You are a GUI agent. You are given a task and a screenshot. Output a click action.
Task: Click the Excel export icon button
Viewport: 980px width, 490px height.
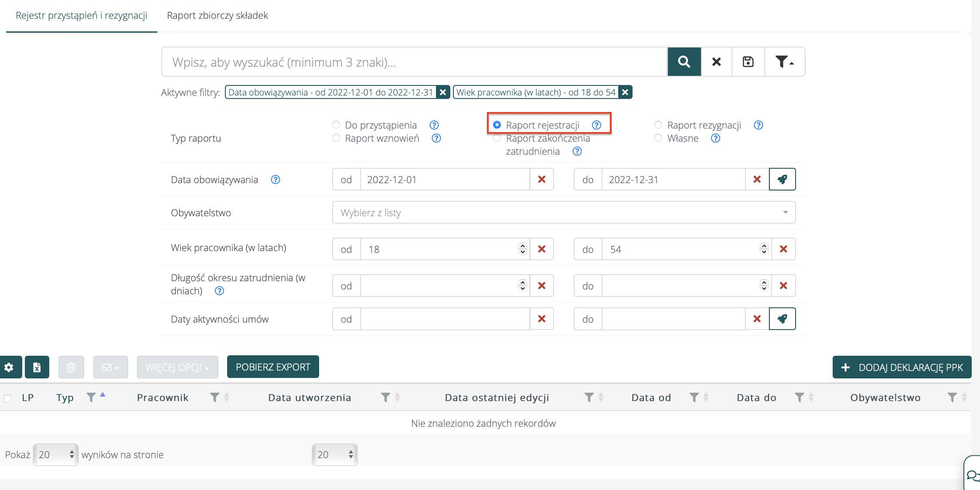[37, 367]
